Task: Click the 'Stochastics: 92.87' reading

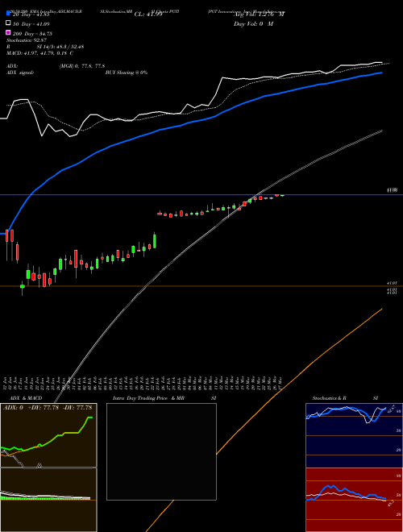Action: (27, 40)
